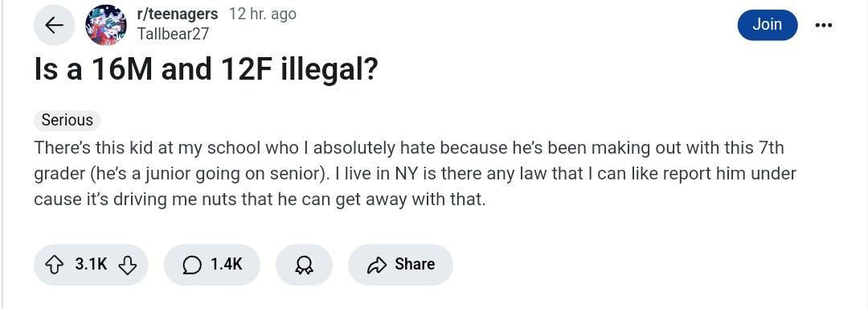Downvote the post with the down arrow
Image resolution: width=868 pixels, height=309 pixels.
pos(127,265)
